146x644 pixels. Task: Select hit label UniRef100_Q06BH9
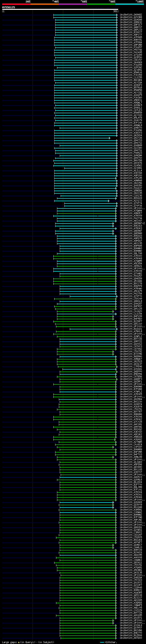point(131,145)
